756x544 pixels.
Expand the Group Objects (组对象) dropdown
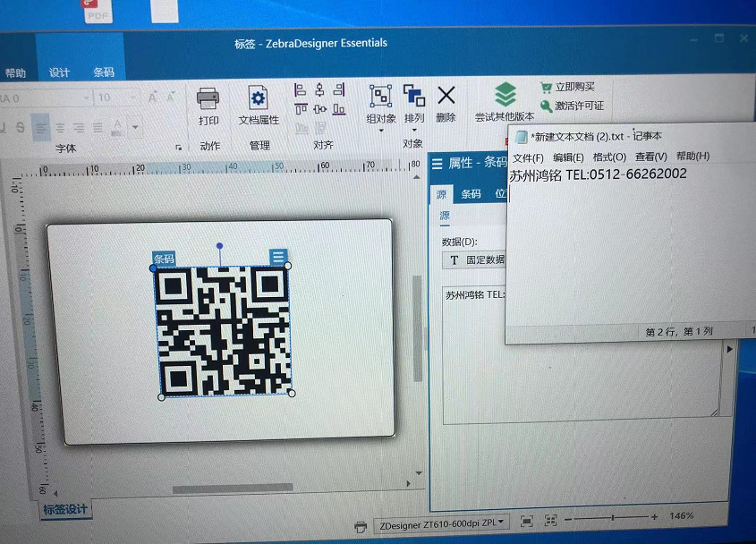381,131
